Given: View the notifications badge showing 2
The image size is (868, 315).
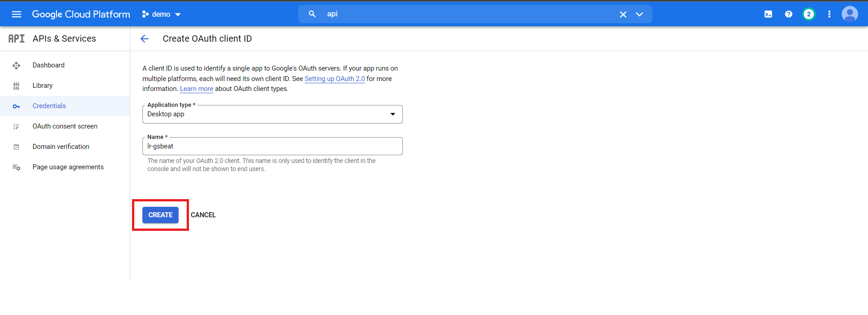Looking at the screenshot, I should tap(809, 14).
